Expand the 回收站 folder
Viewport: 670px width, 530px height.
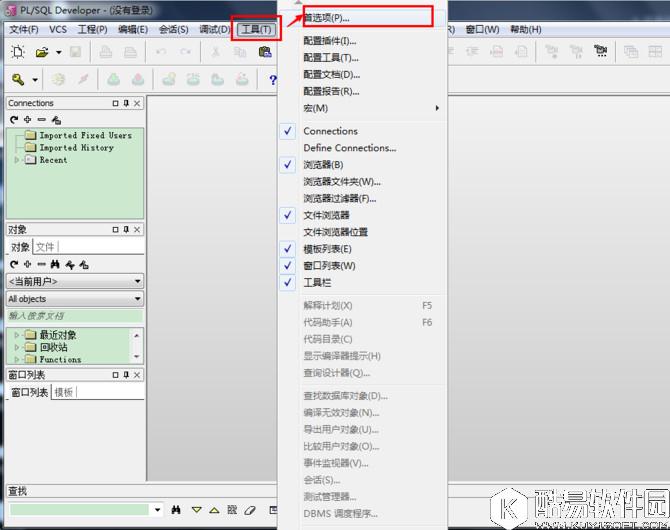pyautogui.click(x=17, y=347)
